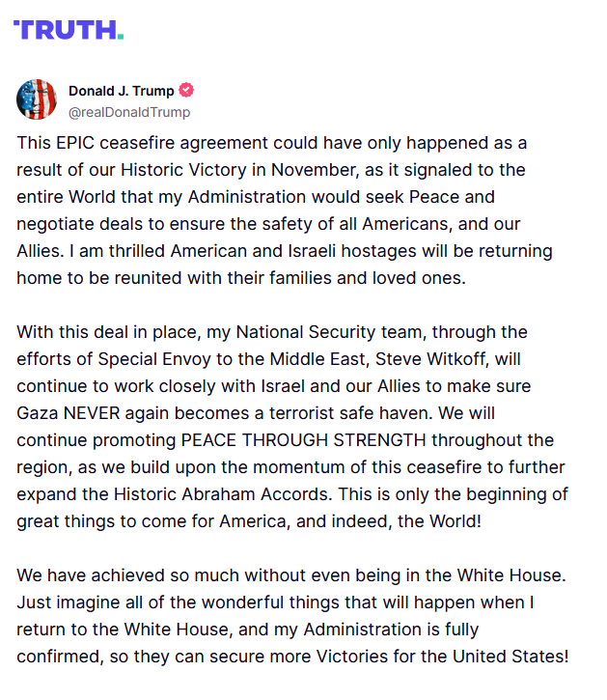Click the words United States! at the end
This screenshot has width=607, height=700.
click(510, 657)
